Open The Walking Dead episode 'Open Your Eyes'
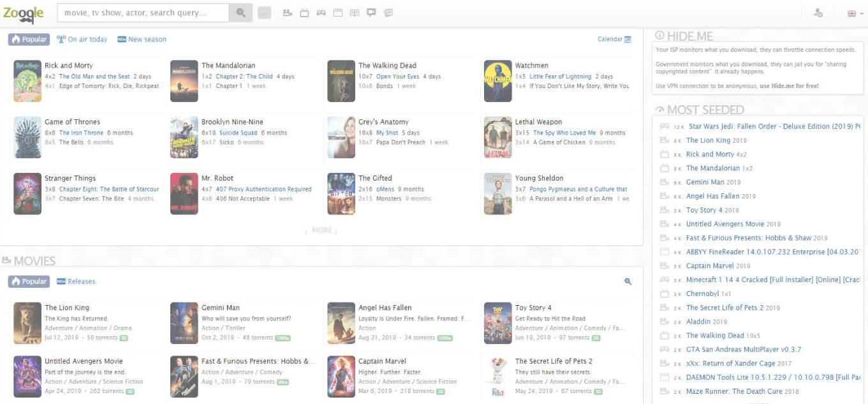Screen dimensions: 868x404 coord(398,77)
